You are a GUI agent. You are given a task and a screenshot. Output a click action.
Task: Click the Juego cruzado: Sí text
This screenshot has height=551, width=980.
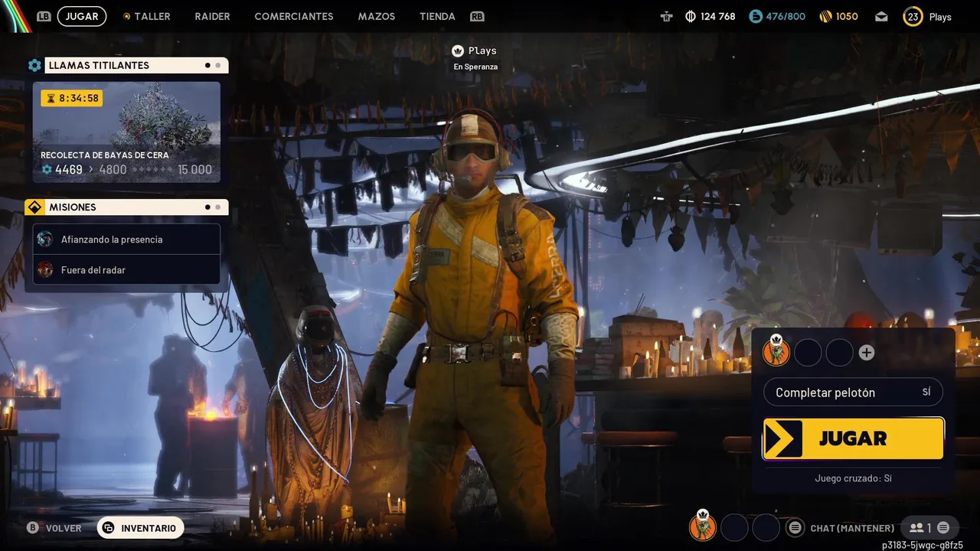(853, 478)
